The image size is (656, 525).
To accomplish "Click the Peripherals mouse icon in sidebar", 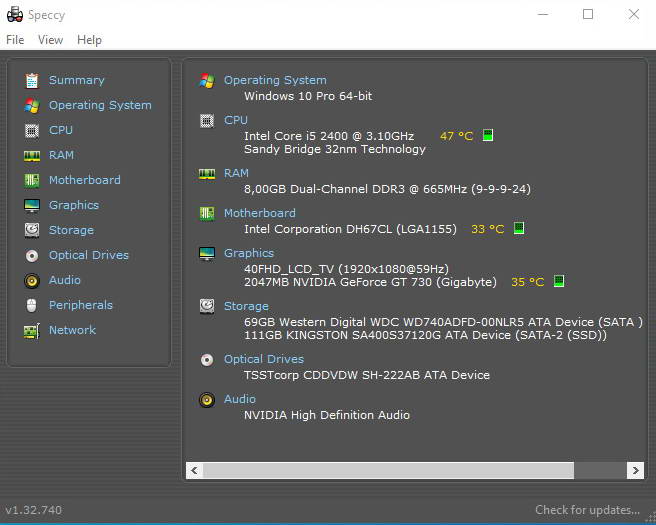I will click(x=32, y=305).
